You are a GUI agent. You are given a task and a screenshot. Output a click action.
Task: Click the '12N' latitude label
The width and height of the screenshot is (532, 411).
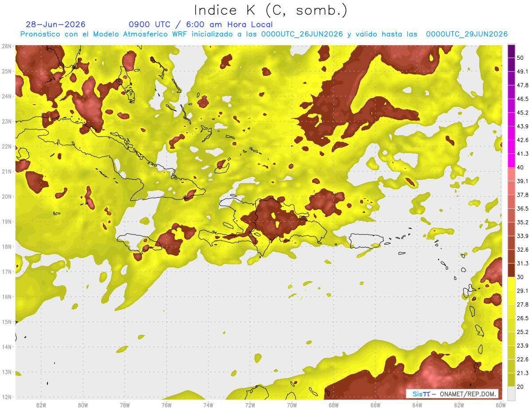[x=6, y=397]
